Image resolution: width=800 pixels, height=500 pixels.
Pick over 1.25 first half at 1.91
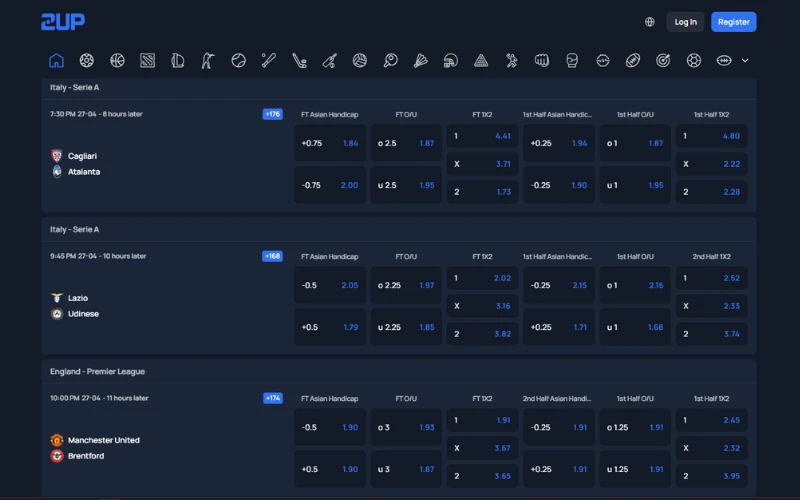click(635, 428)
